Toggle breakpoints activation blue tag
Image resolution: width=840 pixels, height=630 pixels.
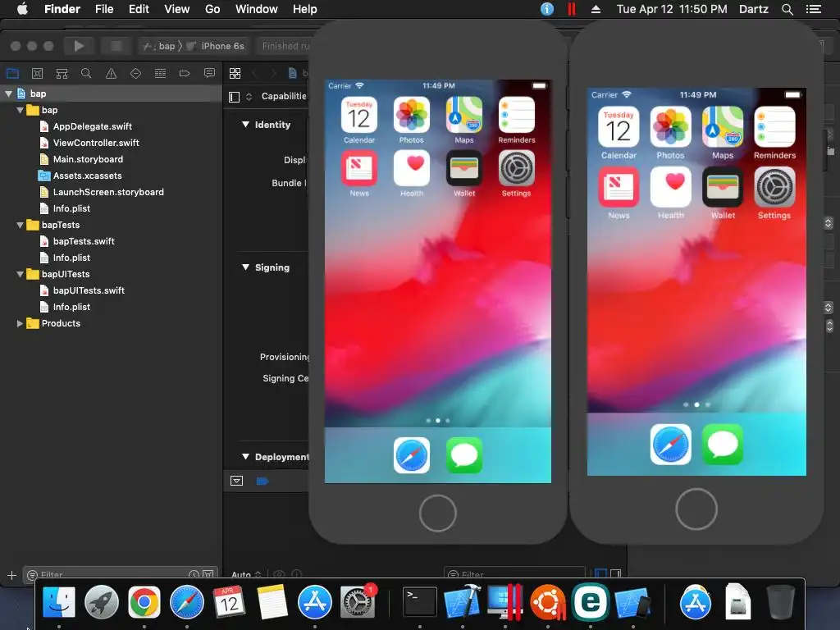click(262, 481)
